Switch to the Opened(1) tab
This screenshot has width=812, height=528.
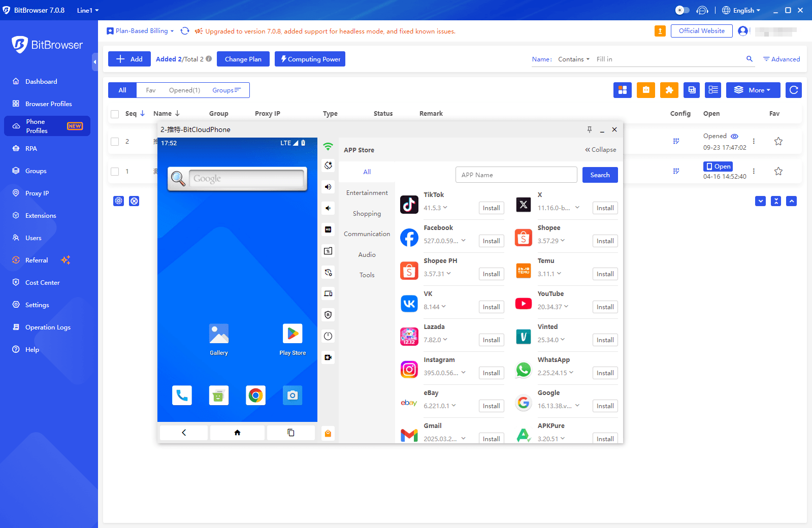point(184,90)
